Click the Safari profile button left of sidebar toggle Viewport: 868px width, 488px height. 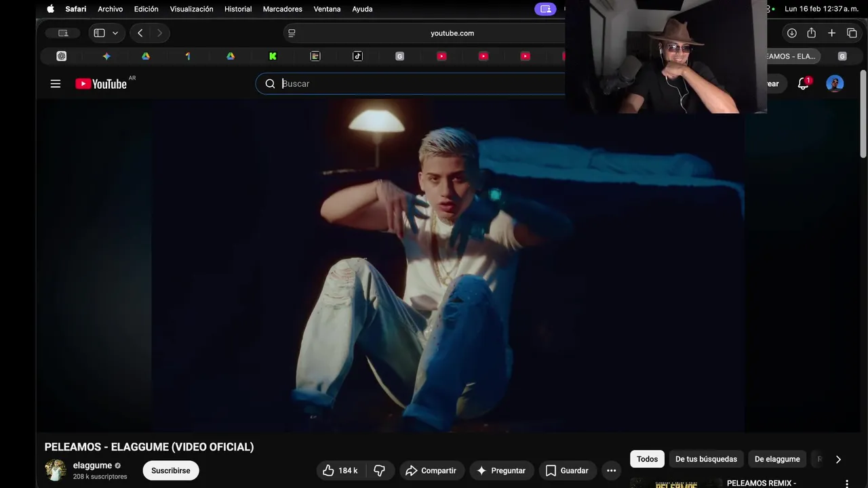coord(63,33)
